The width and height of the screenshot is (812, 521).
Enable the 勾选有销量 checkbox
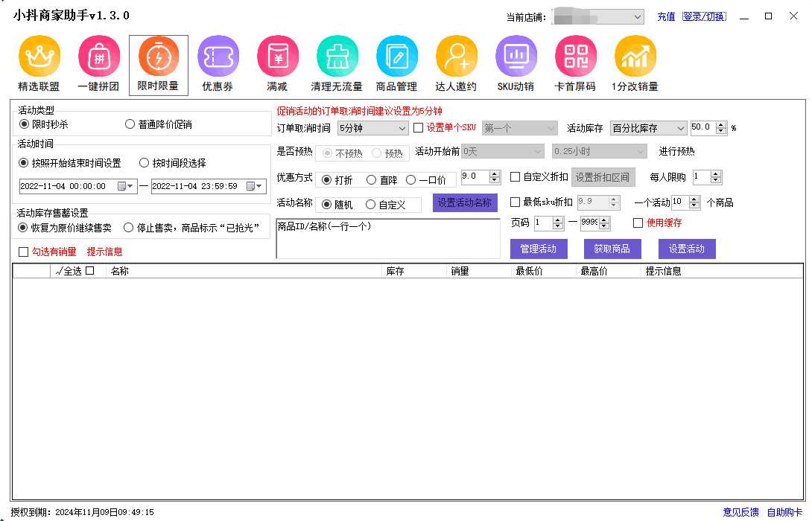click(x=23, y=252)
